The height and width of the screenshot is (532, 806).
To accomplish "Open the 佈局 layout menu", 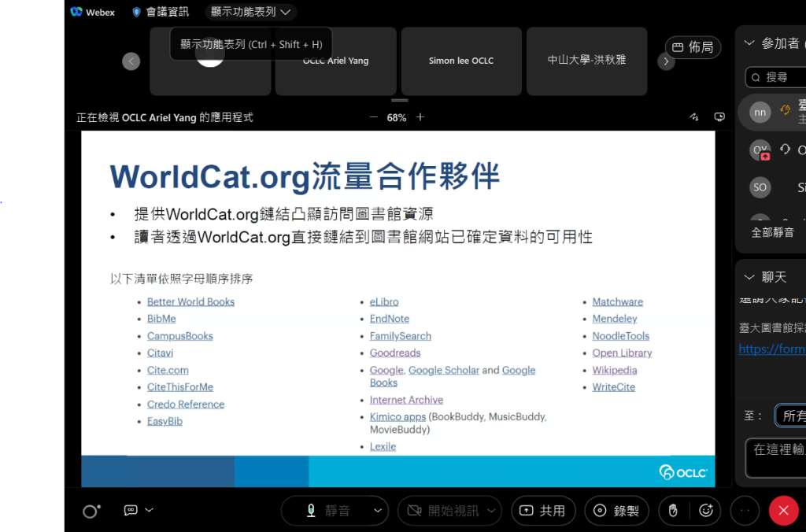I will click(x=693, y=47).
